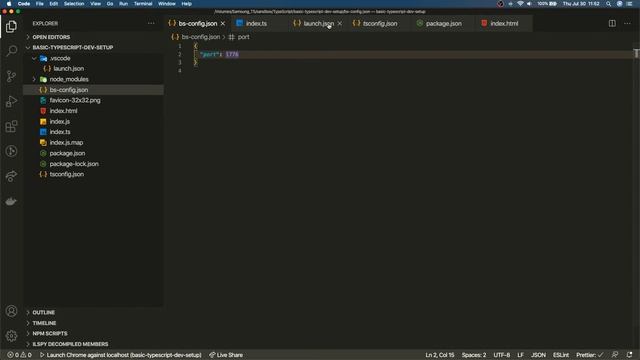Screen dimensions: 640x360
Task: Select bs-config.json in Explorer tree
Action: (69, 90)
